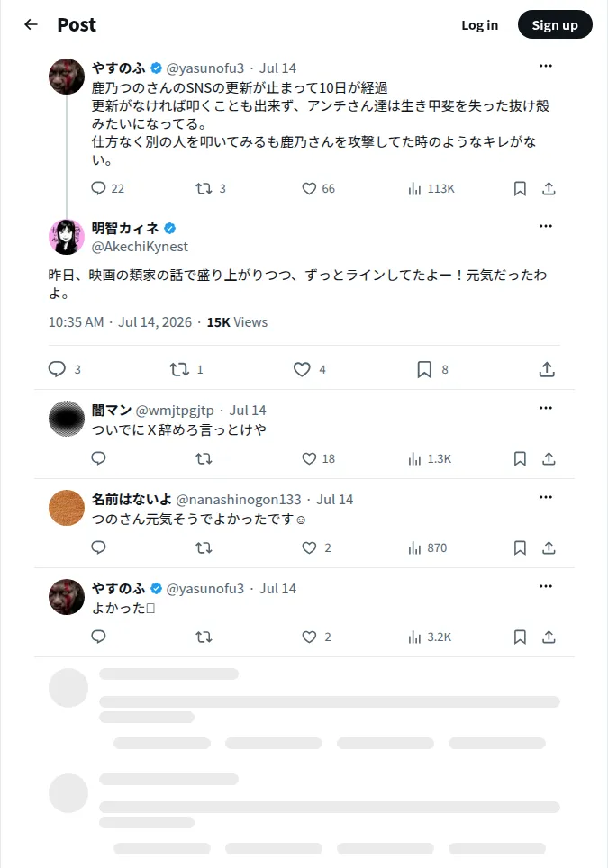Image resolution: width=608 pixels, height=868 pixels.
Task: Open 明智カィネ's profile avatar
Action: (67, 237)
